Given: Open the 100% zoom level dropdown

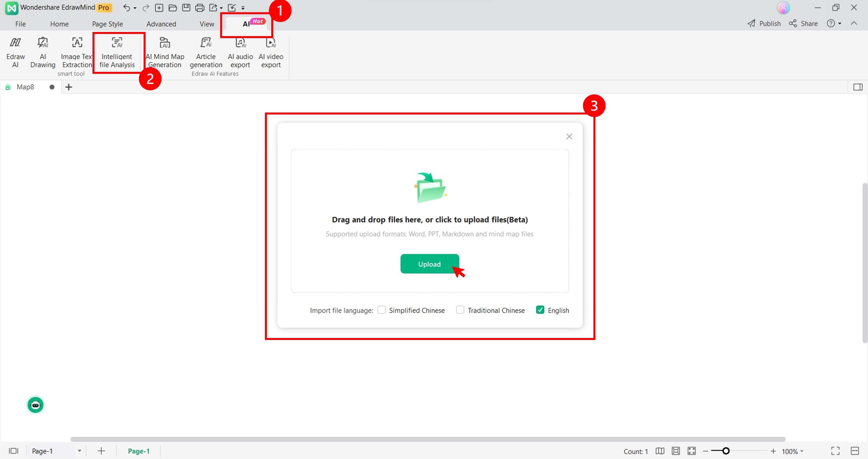Looking at the screenshot, I should point(802,451).
